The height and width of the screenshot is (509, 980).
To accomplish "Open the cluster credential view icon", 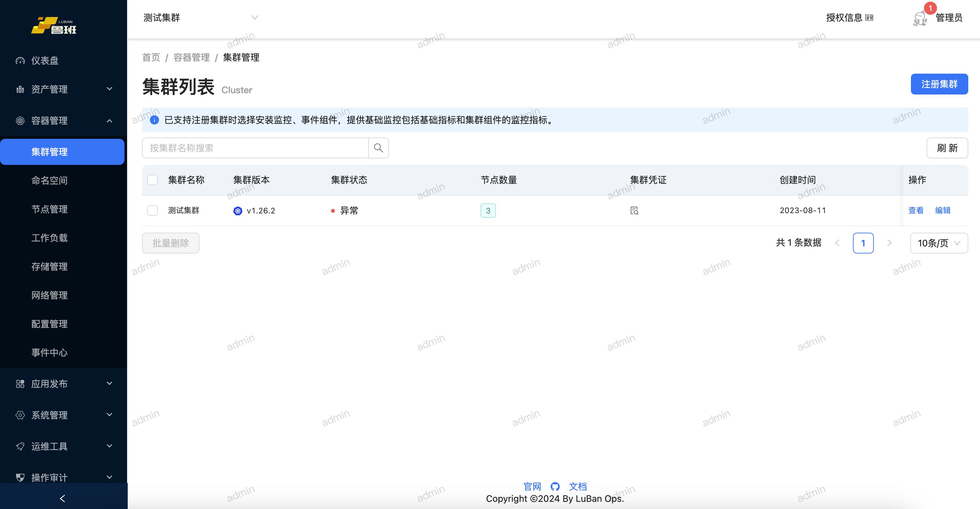I will (x=634, y=211).
